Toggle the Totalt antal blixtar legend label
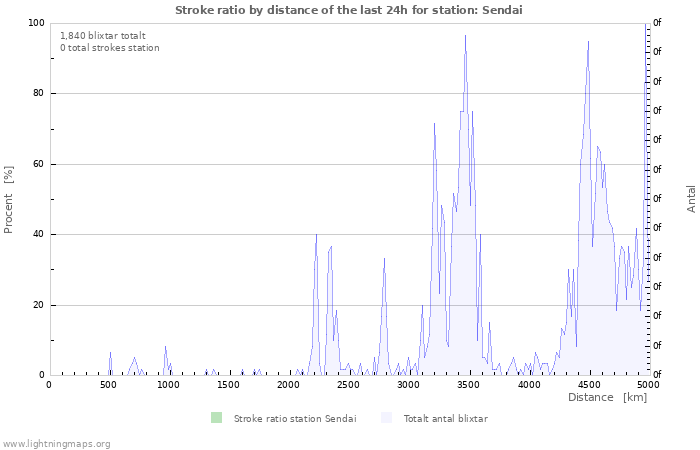The height and width of the screenshot is (450, 700). (x=445, y=419)
